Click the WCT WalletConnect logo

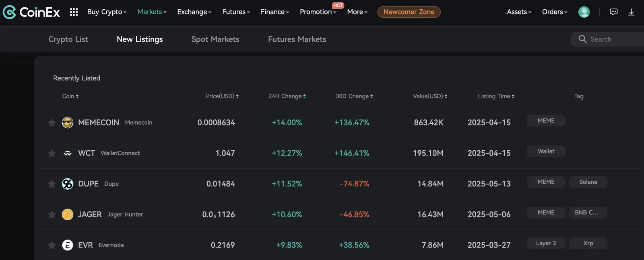68,153
